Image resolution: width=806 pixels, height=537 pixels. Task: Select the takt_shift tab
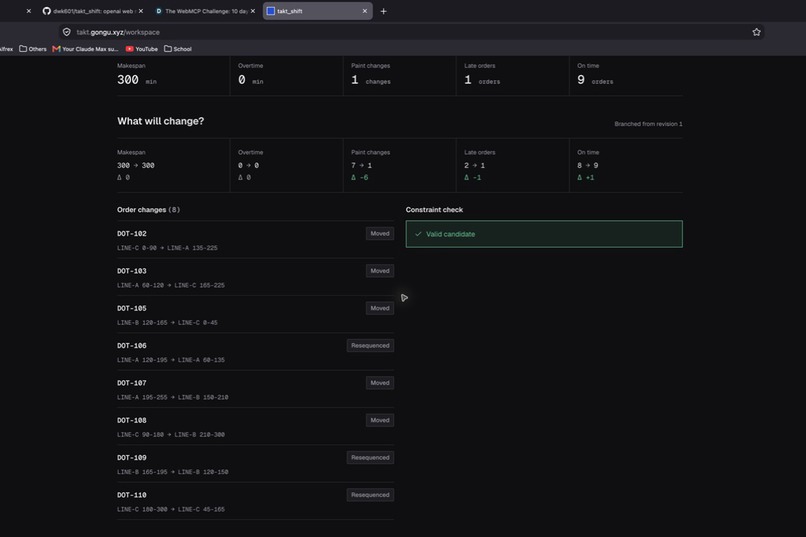317,11
